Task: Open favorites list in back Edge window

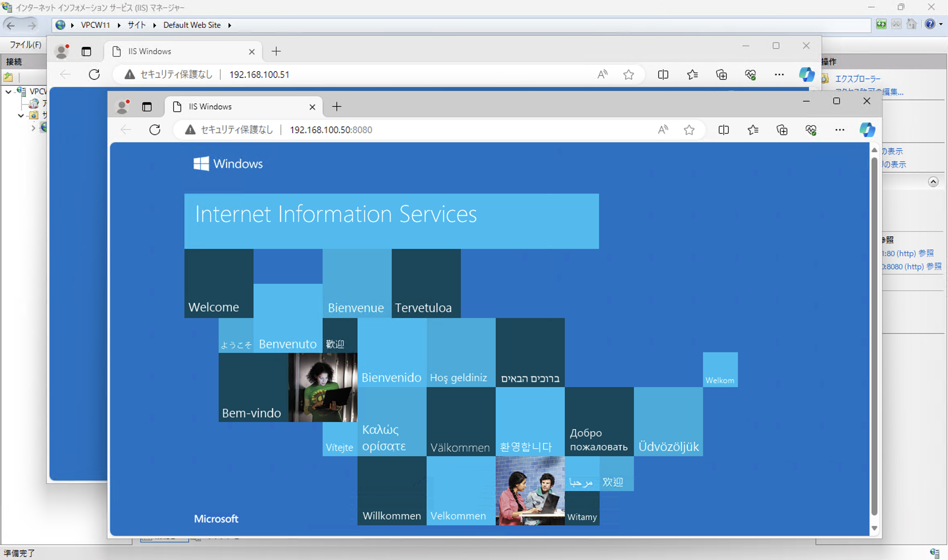Action: click(x=692, y=74)
